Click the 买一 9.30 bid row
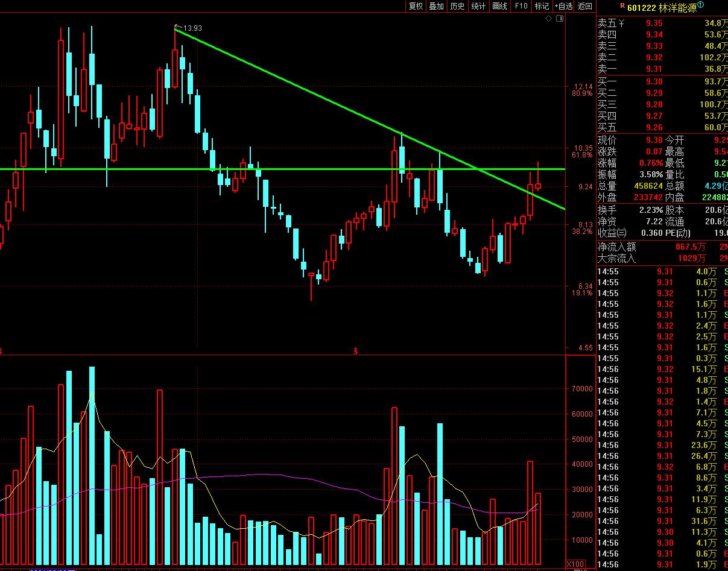This screenshot has height=571, width=728. pos(662,81)
